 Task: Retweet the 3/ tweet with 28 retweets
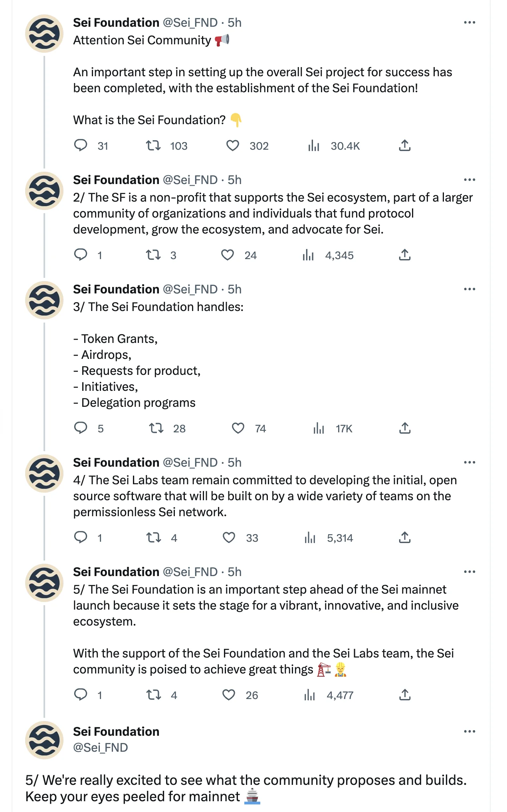[x=156, y=428]
